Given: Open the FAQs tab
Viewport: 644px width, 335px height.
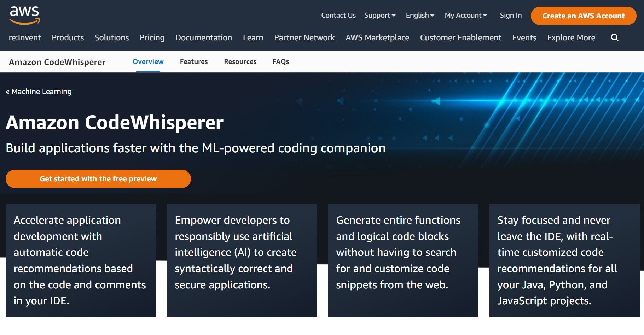Looking at the screenshot, I should (280, 61).
